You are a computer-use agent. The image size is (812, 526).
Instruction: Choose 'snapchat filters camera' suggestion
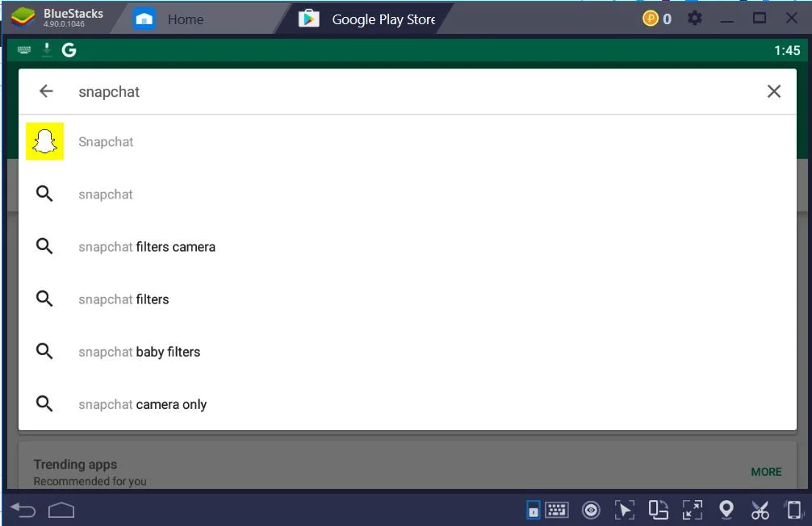coord(408,247)
